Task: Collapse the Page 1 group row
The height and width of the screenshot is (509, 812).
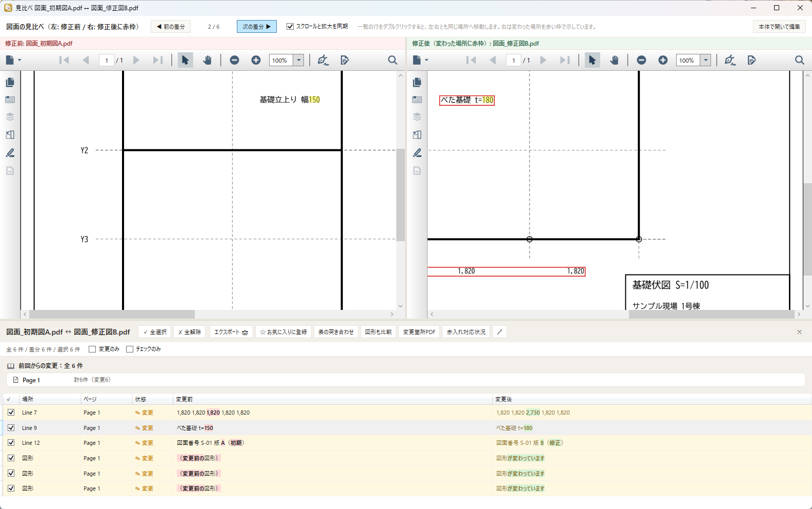Action: [x=406, y=380]
